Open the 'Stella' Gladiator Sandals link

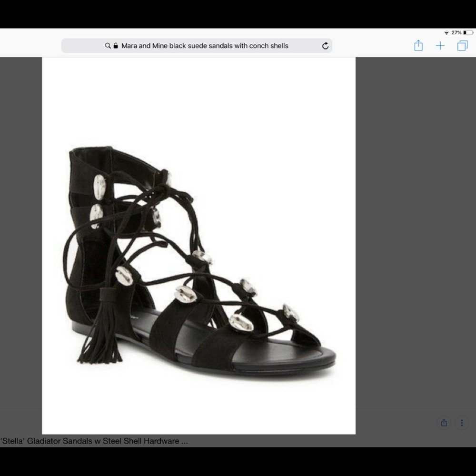coord(94,441)
